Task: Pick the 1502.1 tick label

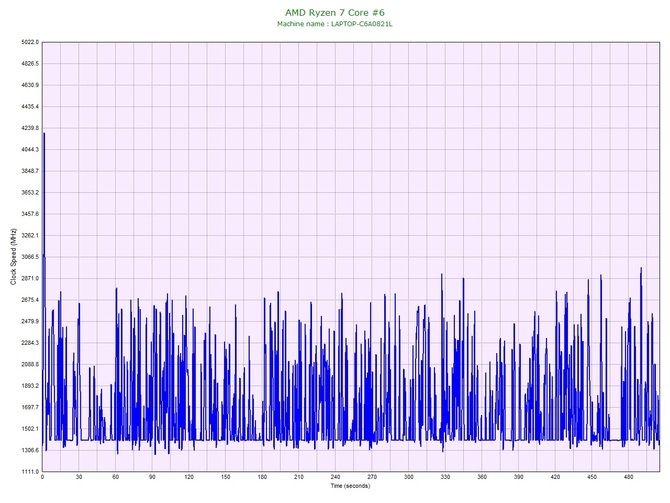Action: [30, 429]
